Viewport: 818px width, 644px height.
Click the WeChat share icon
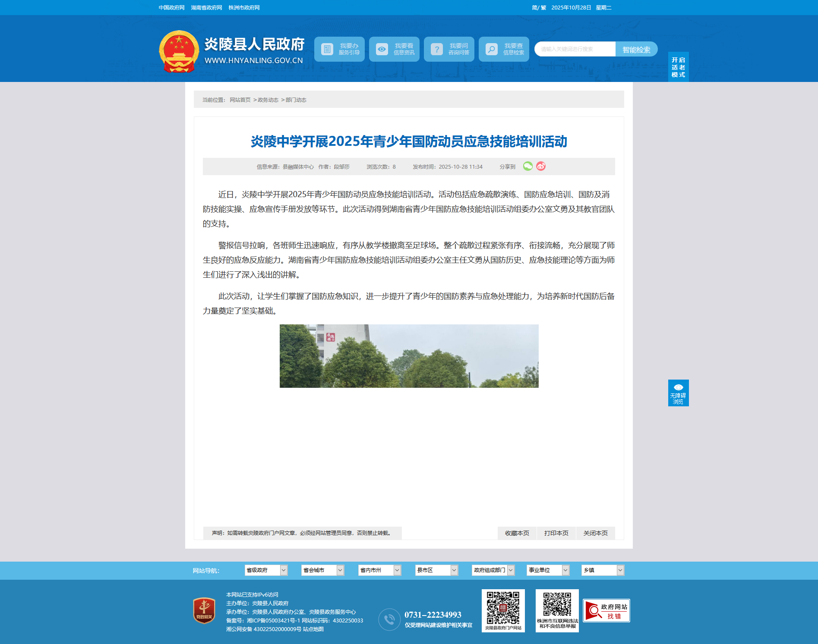point(527,166)
